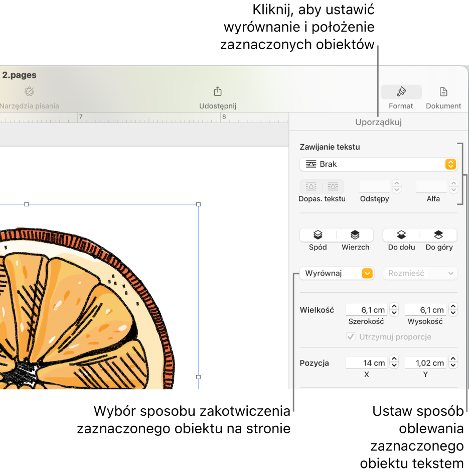Open the Rozmieść distribute dropdown
The width and height of the screenshot is (469, 476).
(x=420, y=273)
